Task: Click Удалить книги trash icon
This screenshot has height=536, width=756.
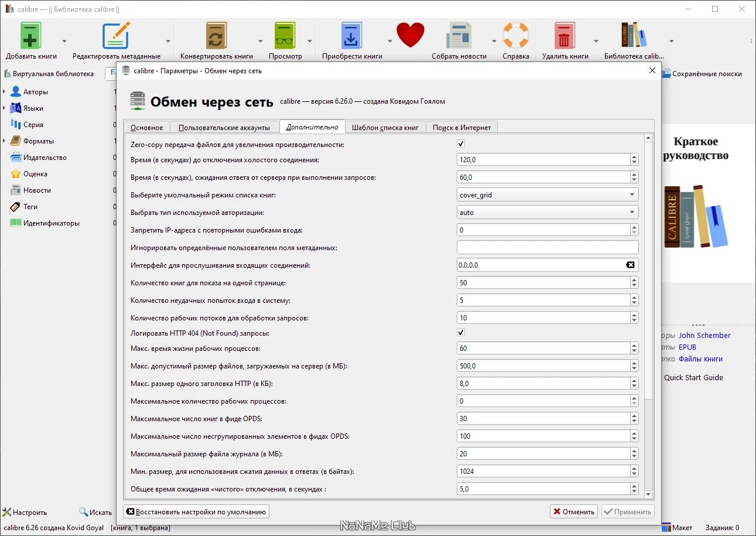Action: coord(565,36)
